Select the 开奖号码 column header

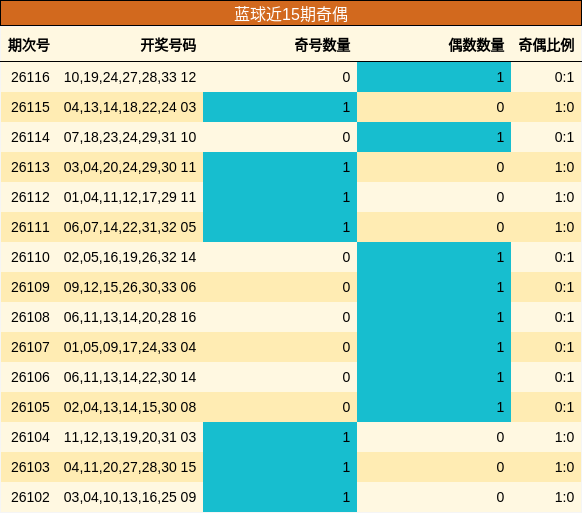[168, 45]
